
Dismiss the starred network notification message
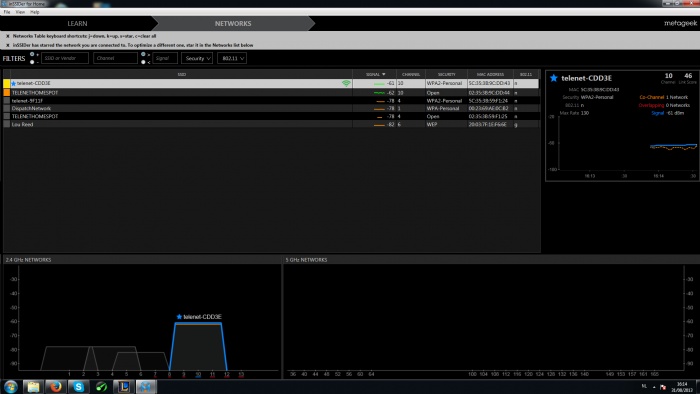coord(8,45)
